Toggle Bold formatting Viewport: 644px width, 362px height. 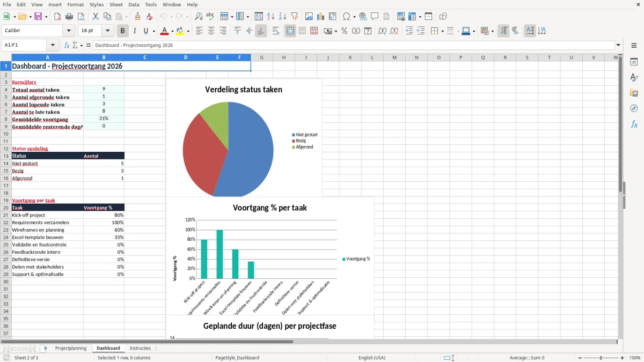123,31
